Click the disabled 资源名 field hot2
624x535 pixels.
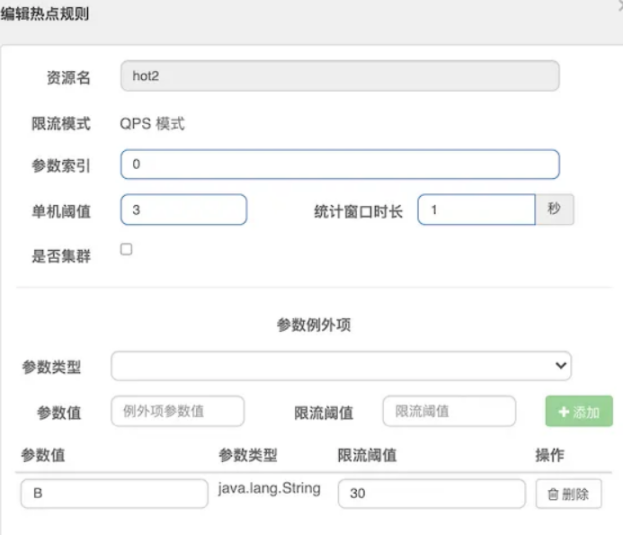(x=340, y=76)
